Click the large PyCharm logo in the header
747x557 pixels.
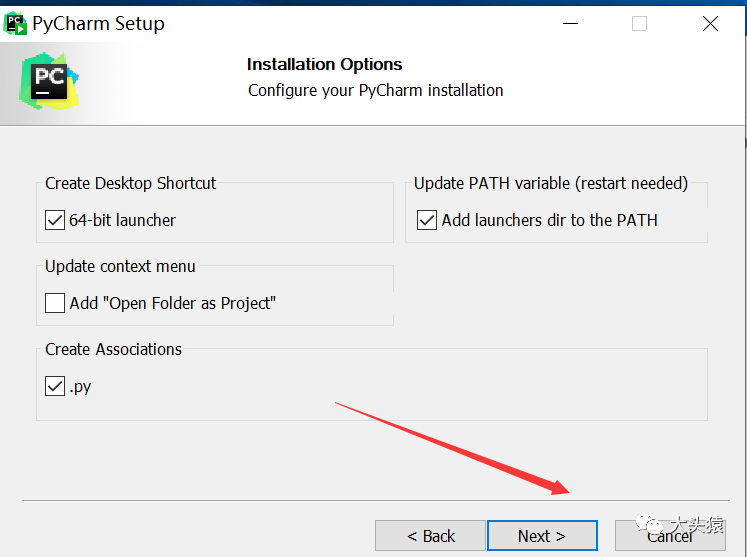coord(49,81)
